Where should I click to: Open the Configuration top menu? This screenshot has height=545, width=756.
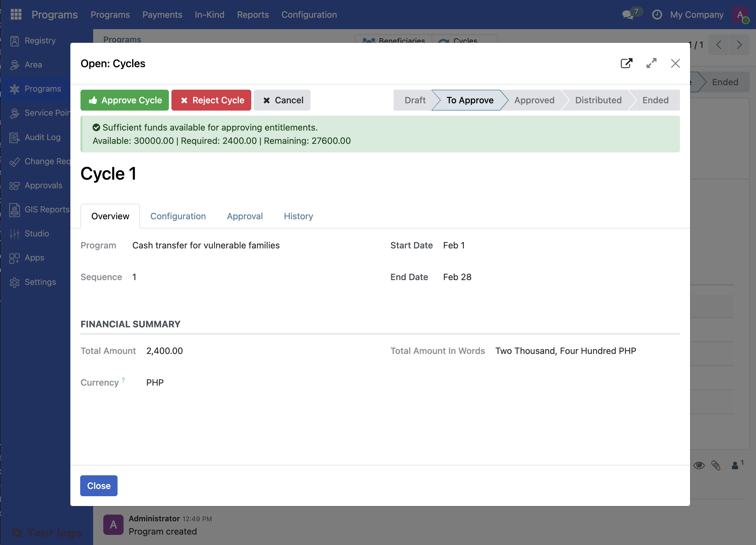(309, 15)
